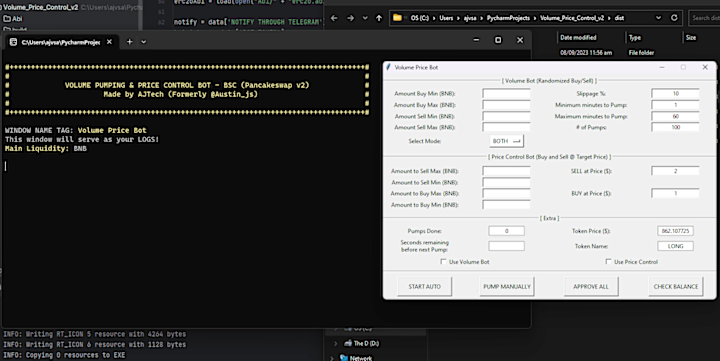The height and width of the screenshot is (361, 720).
Task: Click the CHECK BALANCE button
Action: point(676,287)
